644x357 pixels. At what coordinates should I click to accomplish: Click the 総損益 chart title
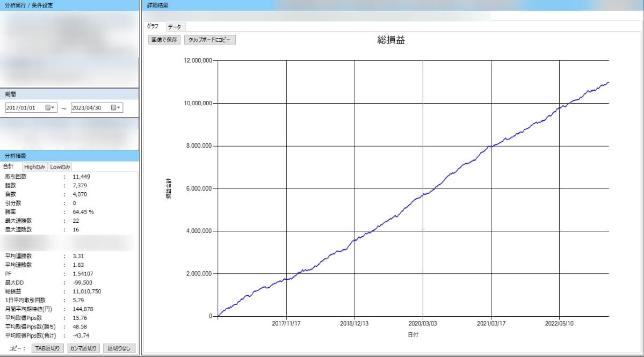(x=390, y=40)
